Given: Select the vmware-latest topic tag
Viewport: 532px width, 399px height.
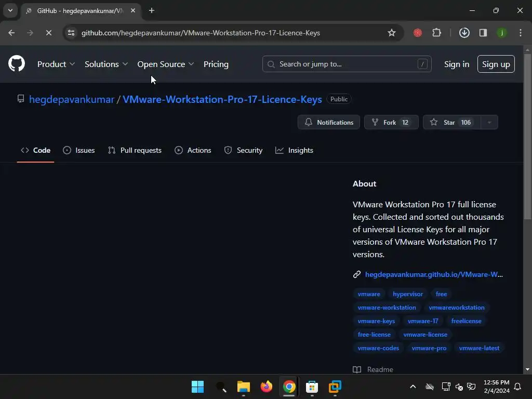Looking at the screenshot, I should click(479, 348).
